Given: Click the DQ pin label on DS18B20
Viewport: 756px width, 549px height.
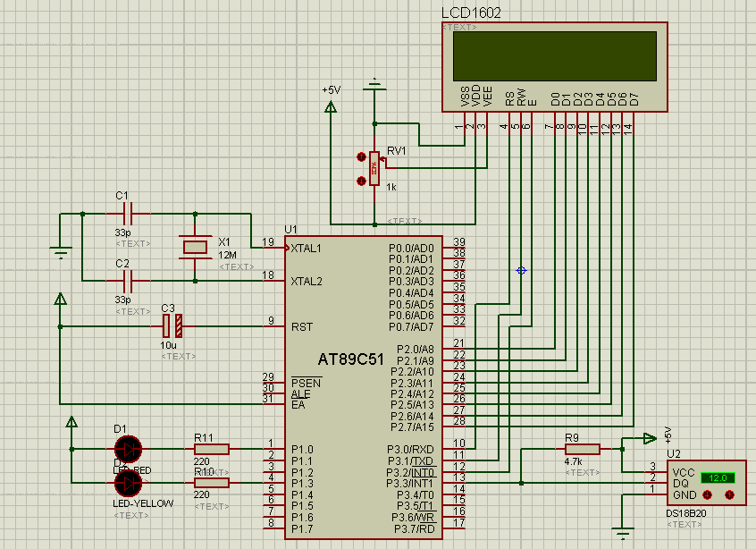Looking at the screenshot, I should [680, 484].
